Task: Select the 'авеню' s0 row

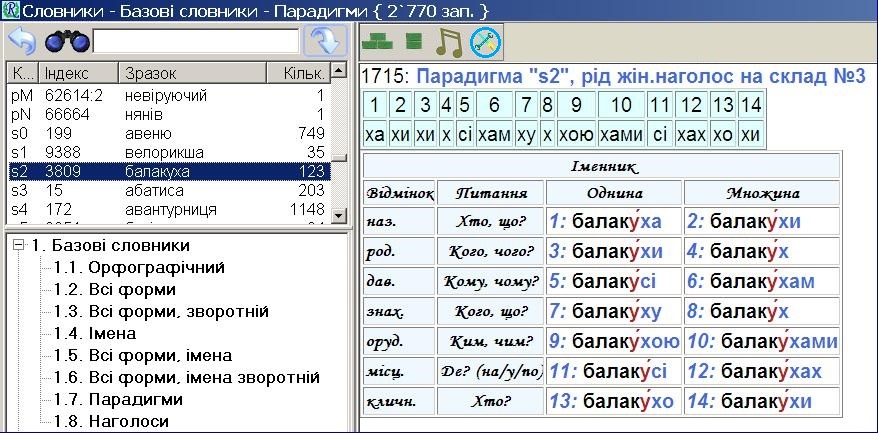Action: [169, 134]
